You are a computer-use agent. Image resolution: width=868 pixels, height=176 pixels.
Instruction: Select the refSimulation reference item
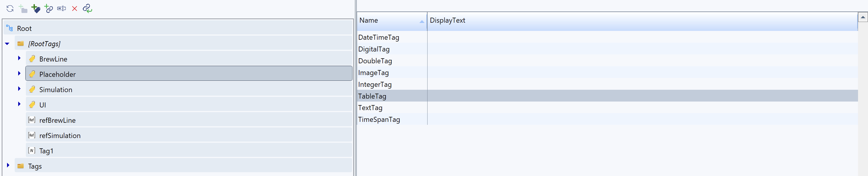point(60,136)
